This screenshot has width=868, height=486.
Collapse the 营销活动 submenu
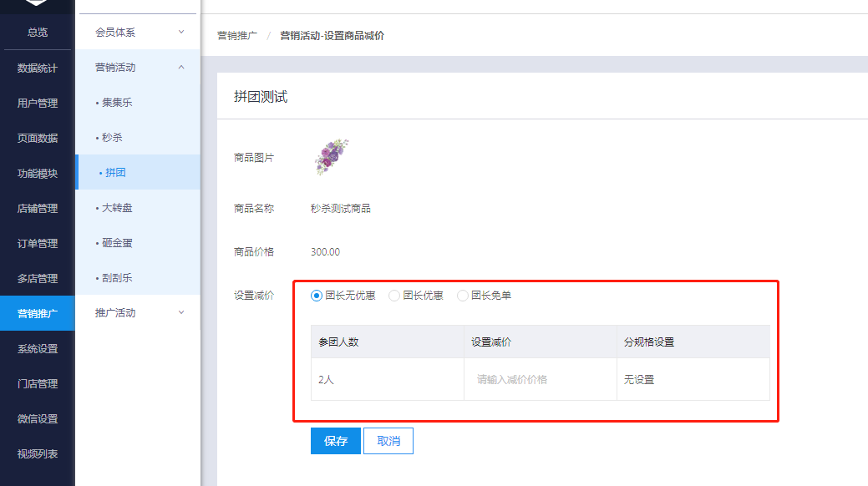(138, 68)
